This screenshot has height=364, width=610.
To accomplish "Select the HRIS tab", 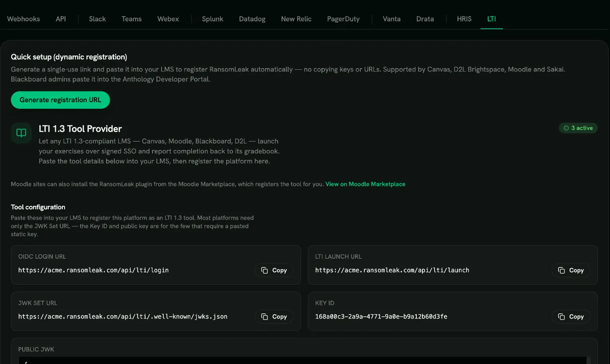I will [x=464, y=19].
